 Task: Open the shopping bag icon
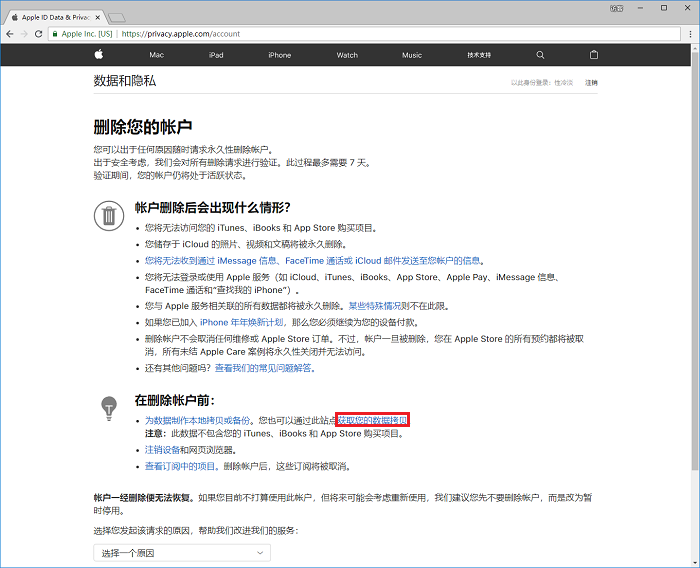pyautogui.click(x=594, y=54)
